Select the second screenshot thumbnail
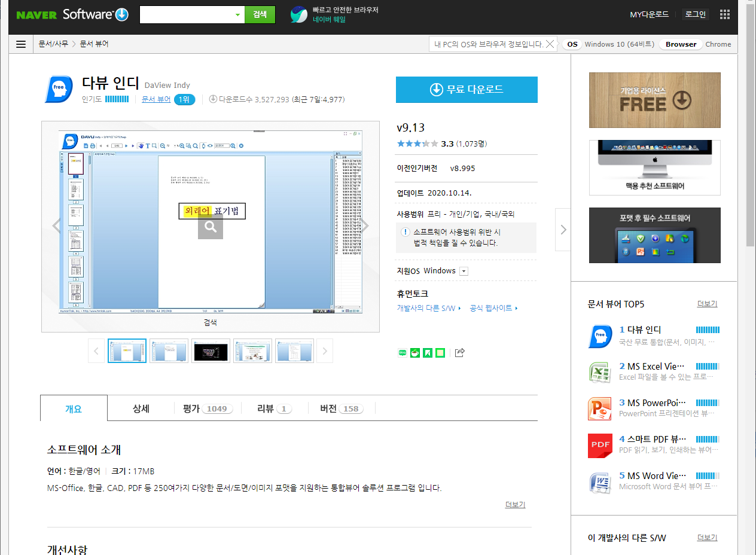Image resolution: width=756 pixels, height=555 pixels. pyautogui.click(x=169, y=351)
